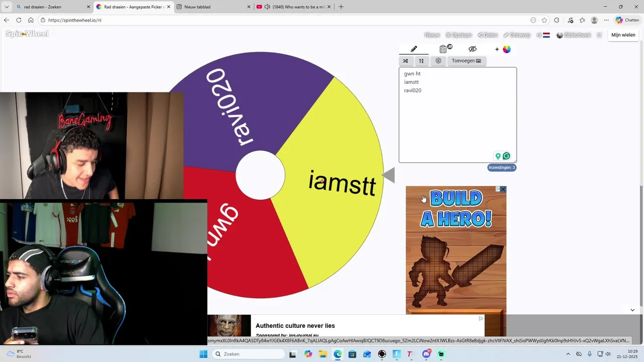Open the Bibliotheek library
The height and width of the screenshot is (362, 644).
tap(574, 35)
